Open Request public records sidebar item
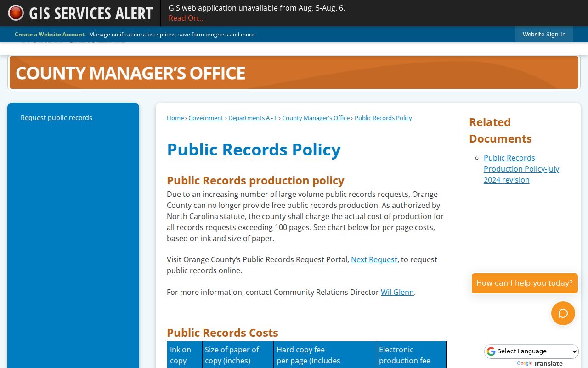Image resolution: width=588 pixels, height=368 pixels. click(x=57, y=118)
